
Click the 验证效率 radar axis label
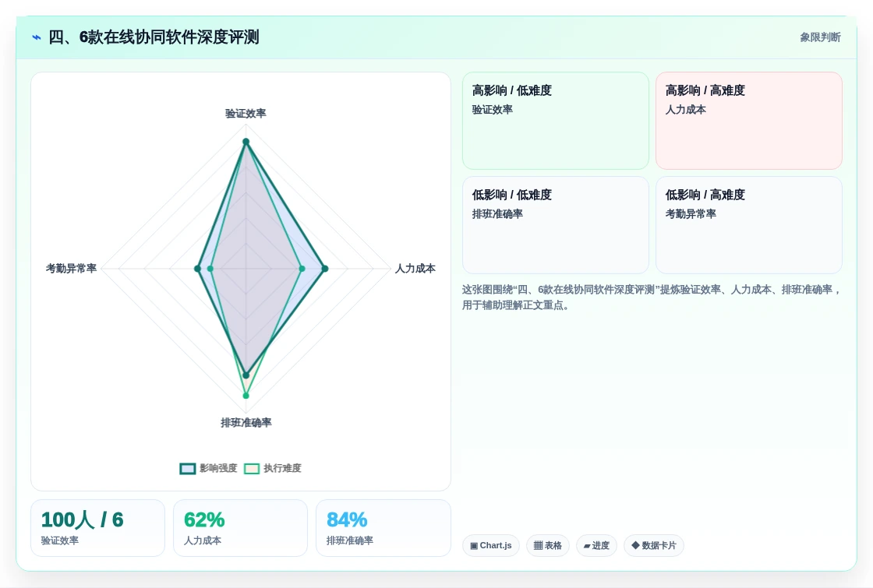click(x=246, y=114)
